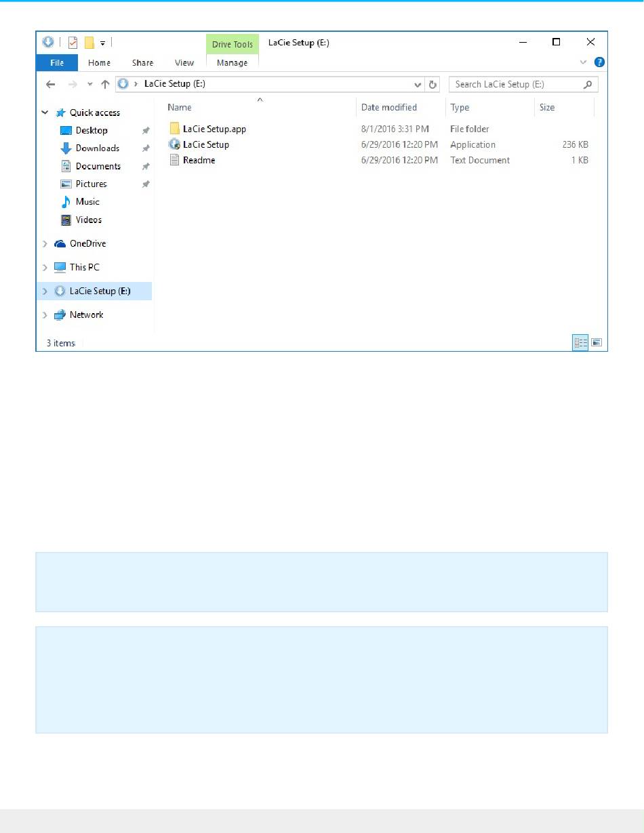Select Network in navigation pane
This screenshot has height=833, width=644.
pyautogui.click(x=87, y=314)
